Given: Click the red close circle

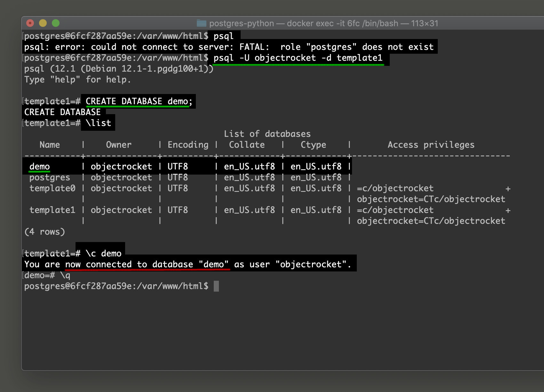Looking at the screenshot, I should [x=30, y=23].
